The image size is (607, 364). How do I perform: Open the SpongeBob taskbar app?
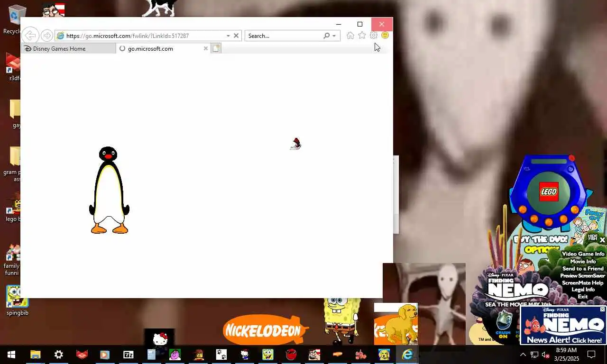click(268, 355)
